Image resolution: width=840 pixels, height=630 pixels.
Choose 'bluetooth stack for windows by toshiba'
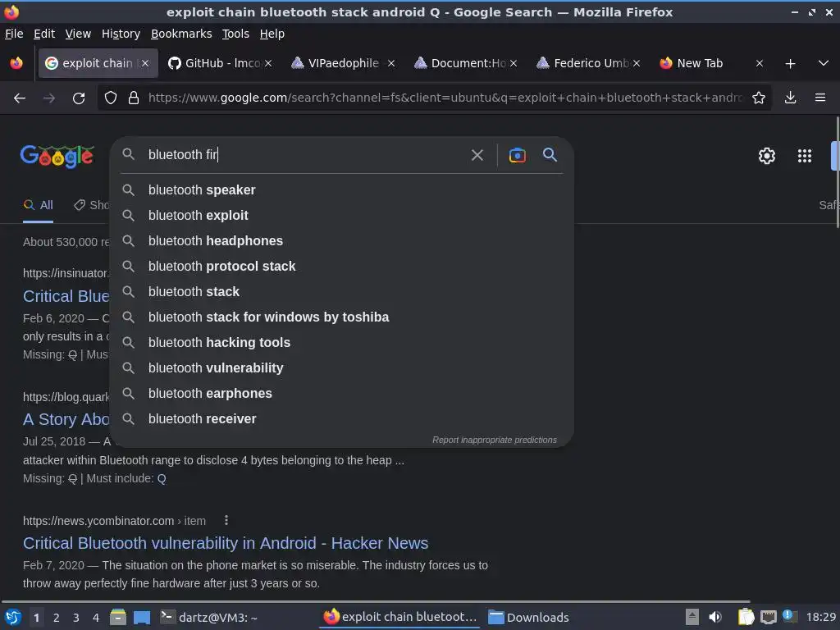click(x=341, y=317)
